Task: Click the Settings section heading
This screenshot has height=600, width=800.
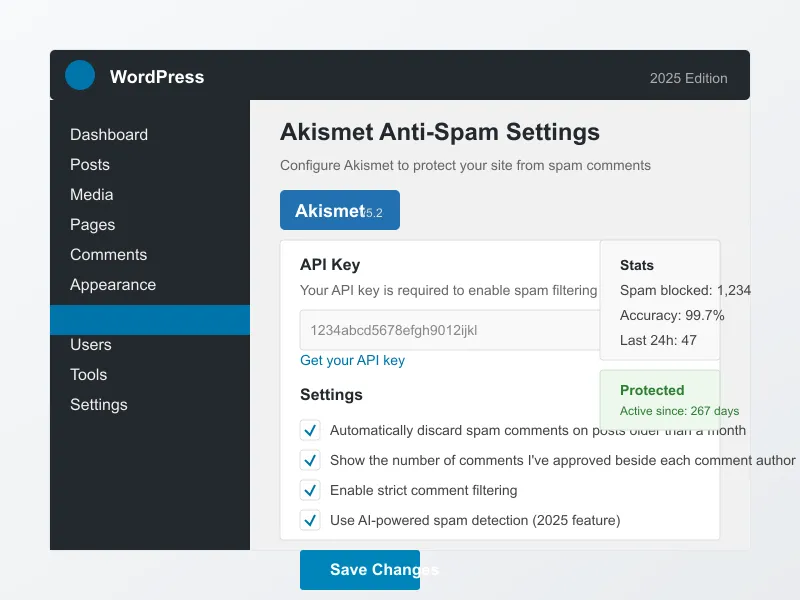Action: pos(331,394)
